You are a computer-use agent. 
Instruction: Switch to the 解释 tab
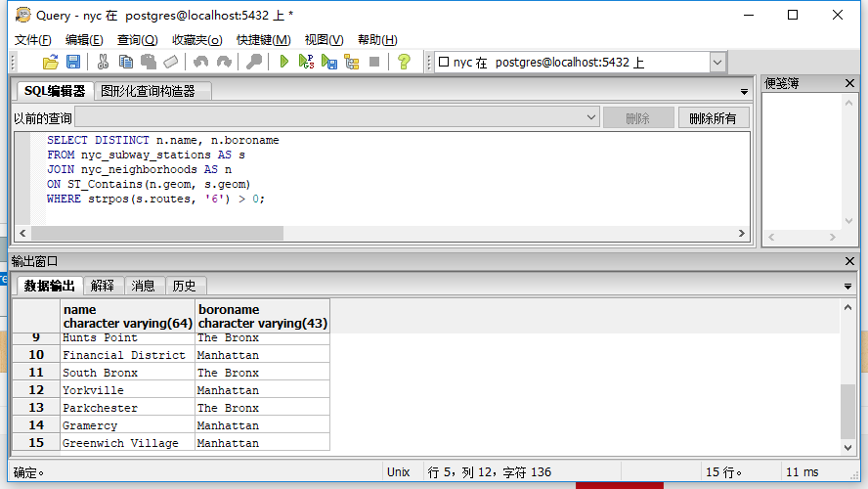click(103, 286)
